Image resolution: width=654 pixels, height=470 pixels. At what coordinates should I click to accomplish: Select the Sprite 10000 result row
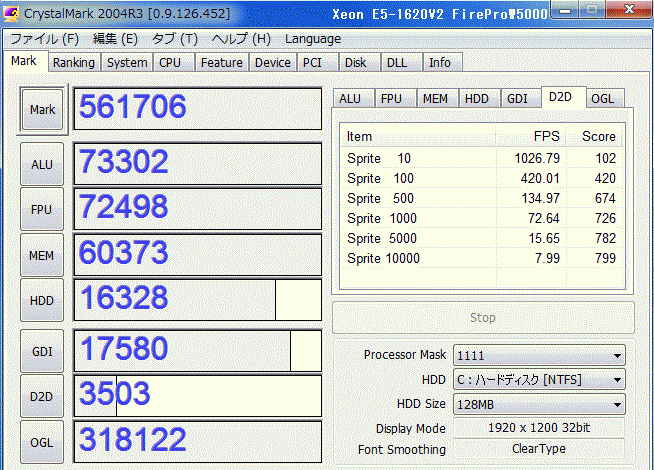point(482,259)
